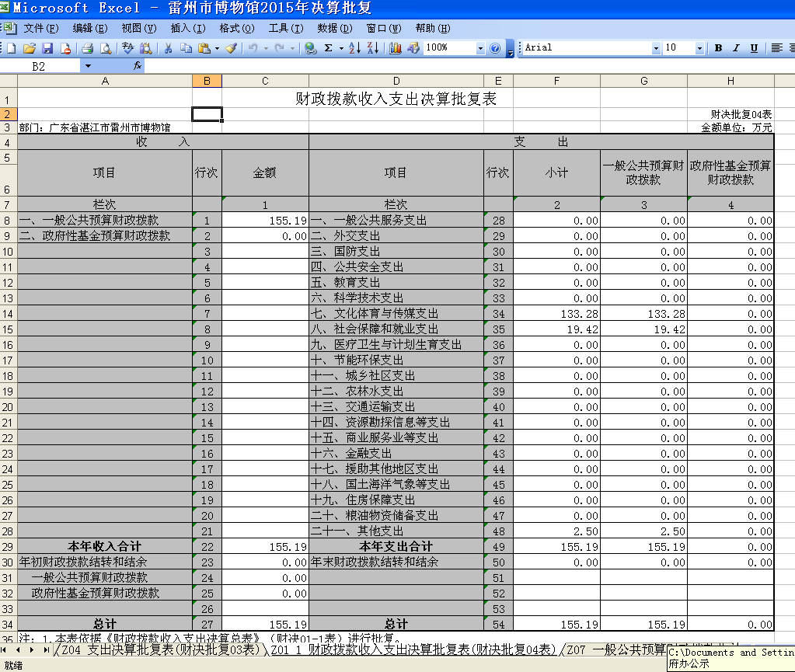Viewport: 795px width, 672px height.
Task: Click the AutoSum sigma icon
Action: coord(328,48)
